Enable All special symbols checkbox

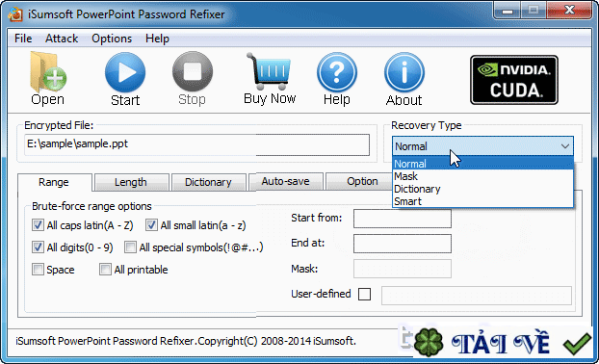pyautogui.click(x=130, y=247)
